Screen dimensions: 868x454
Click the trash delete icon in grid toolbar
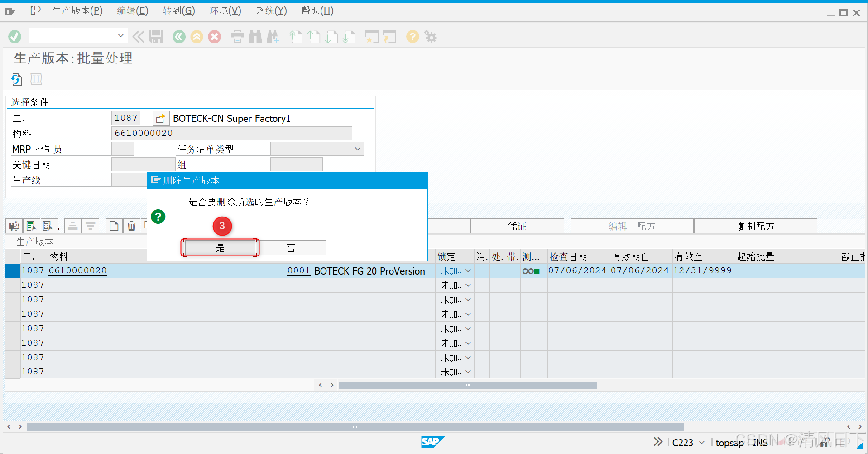pyautogui.click(x=131, y=226)
